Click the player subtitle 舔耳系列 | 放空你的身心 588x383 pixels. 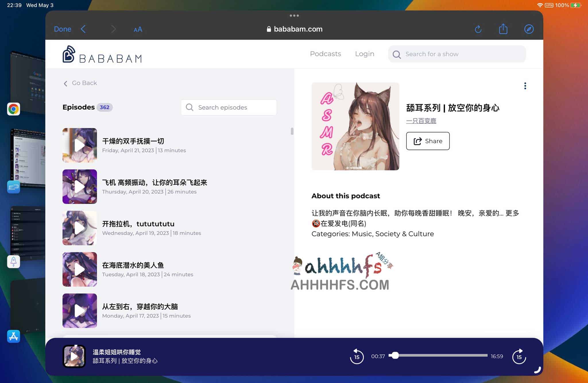pos(125,361)
